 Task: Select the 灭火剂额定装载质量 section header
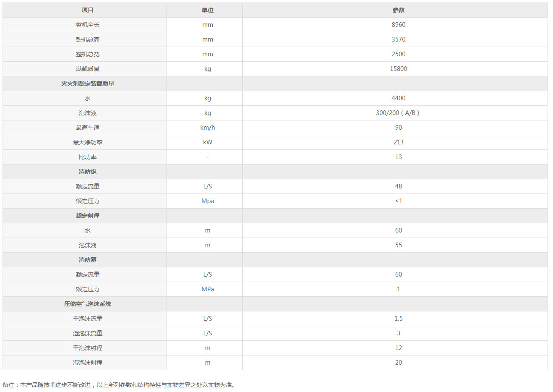point(88,84)
